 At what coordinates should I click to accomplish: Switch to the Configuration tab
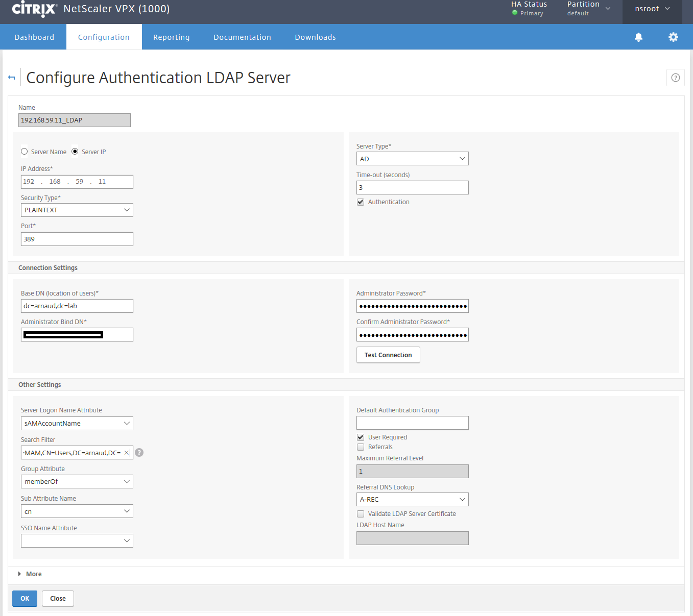(x=104, y=37)
